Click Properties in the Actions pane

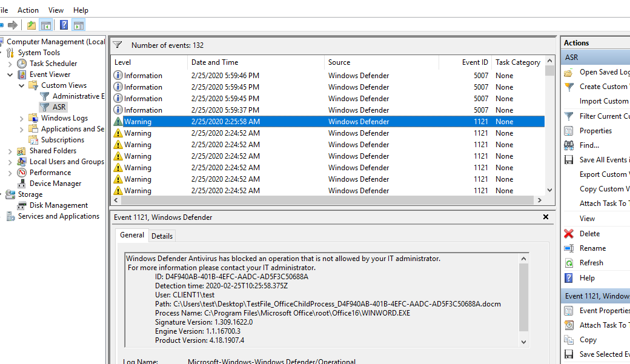point(597,131)
